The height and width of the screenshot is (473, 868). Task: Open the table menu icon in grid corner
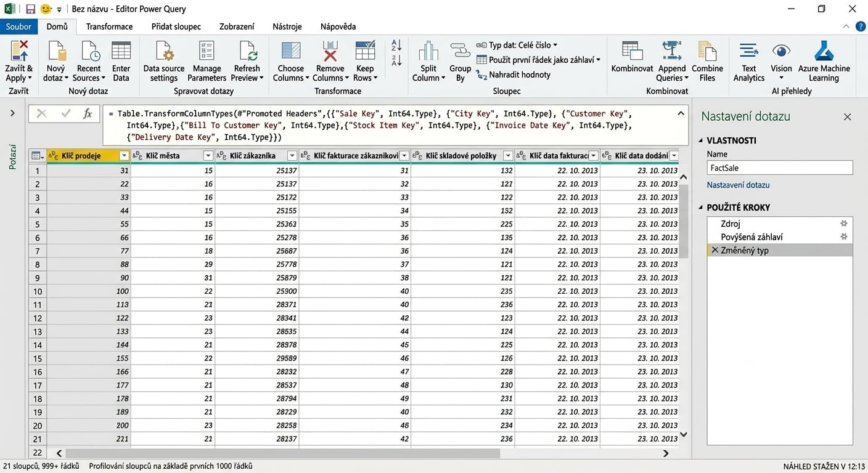tap(38, 156)
